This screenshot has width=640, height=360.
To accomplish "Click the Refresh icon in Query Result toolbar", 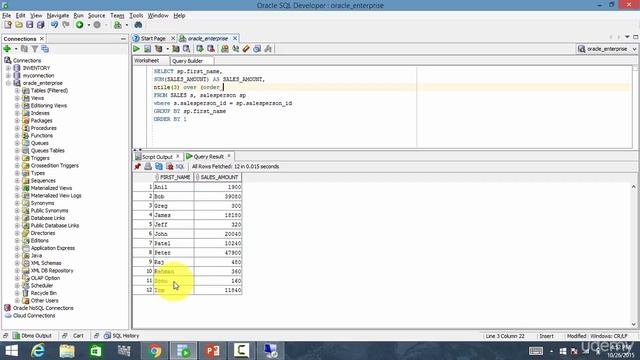I will pos(159,167).
